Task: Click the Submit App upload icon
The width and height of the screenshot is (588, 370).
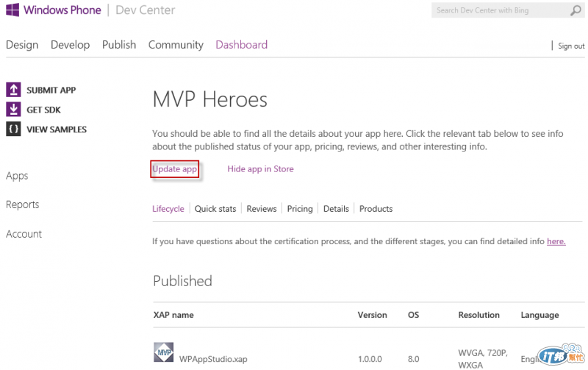Action: [13, 90]
